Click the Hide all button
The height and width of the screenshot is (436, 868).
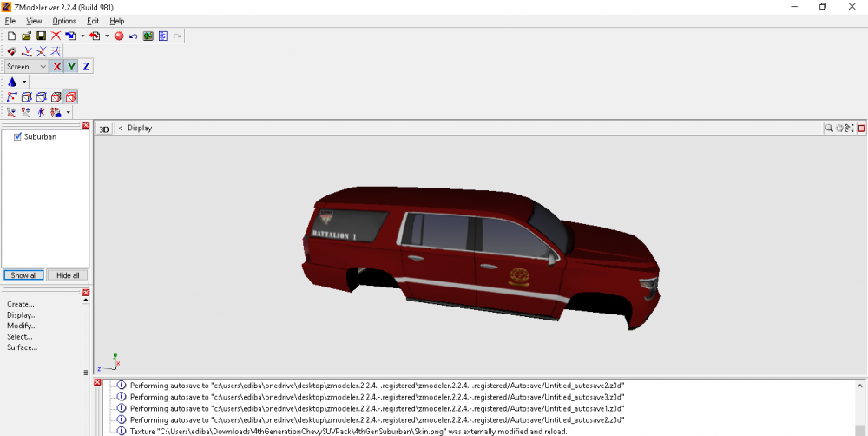[x=68, y=275]
